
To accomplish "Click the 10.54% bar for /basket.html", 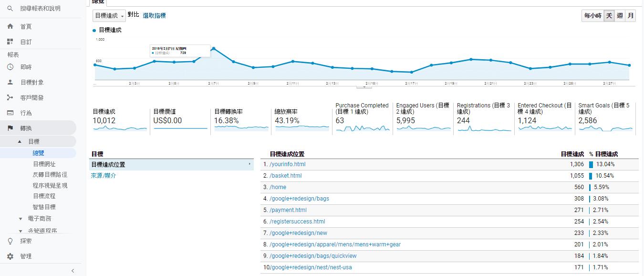I will tap(591, 176).
